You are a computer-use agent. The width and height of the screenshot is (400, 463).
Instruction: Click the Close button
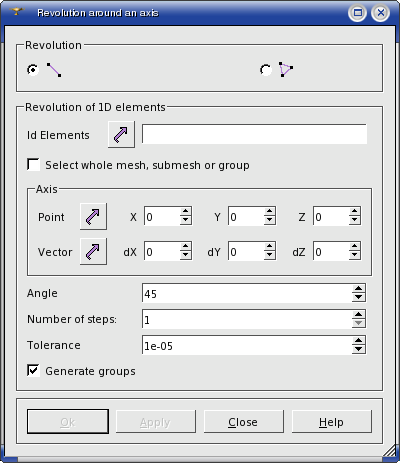click(244, 422)
